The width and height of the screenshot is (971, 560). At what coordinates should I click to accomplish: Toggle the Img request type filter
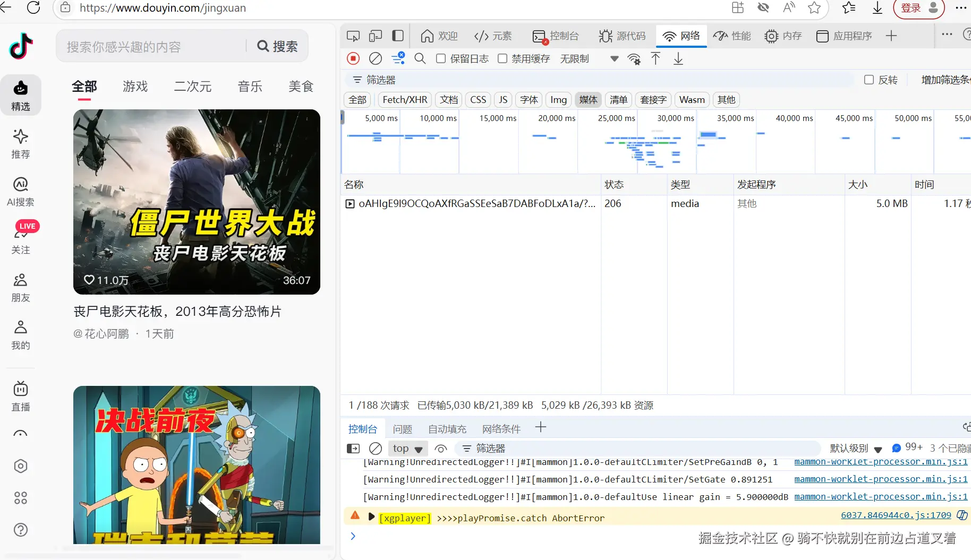[x=558, y=100]
